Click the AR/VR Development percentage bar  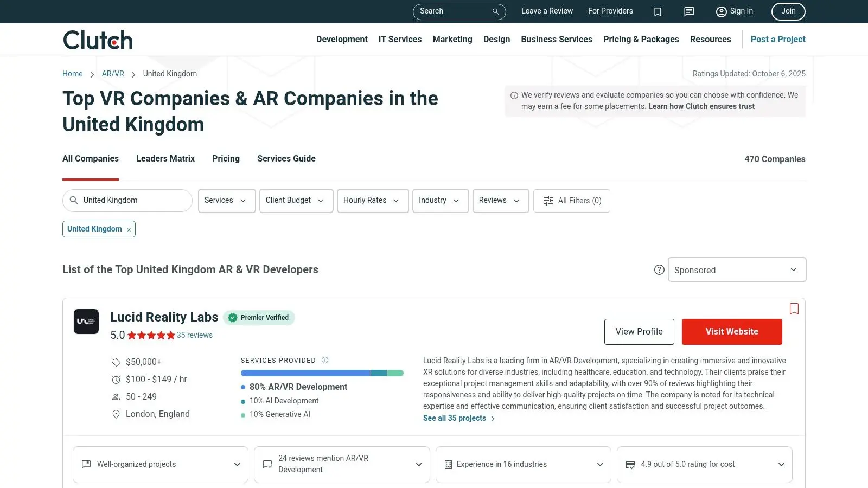pyautogui.click(x=305, y=373)
